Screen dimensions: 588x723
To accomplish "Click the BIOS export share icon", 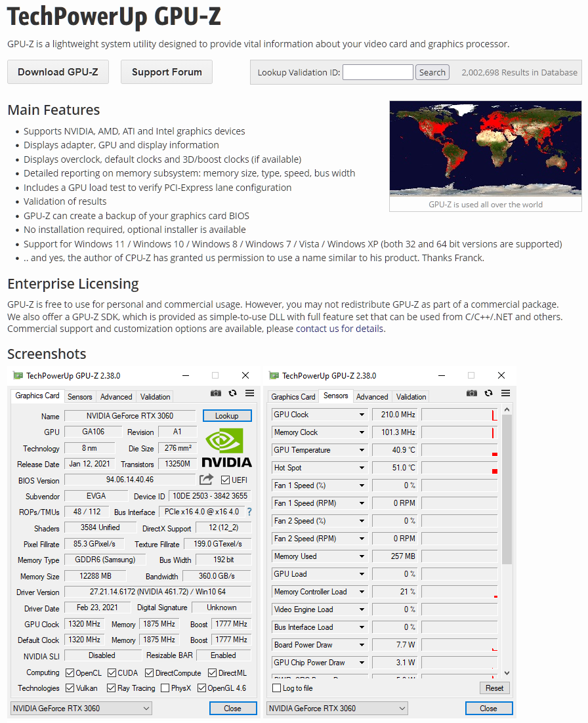I will click(x=206, y=480).
